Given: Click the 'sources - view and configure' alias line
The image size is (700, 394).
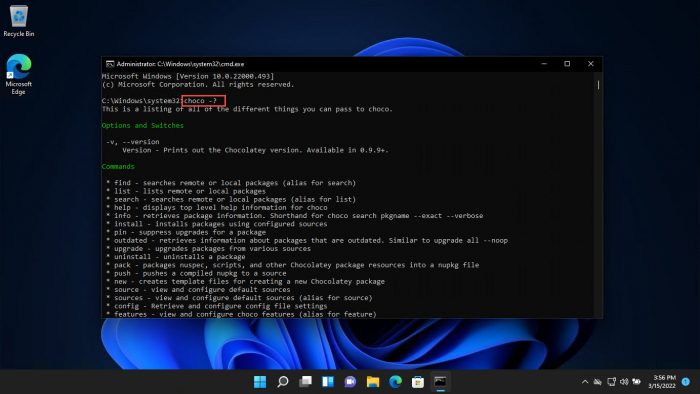Looking at the screenshot, I should click(239, 298).
